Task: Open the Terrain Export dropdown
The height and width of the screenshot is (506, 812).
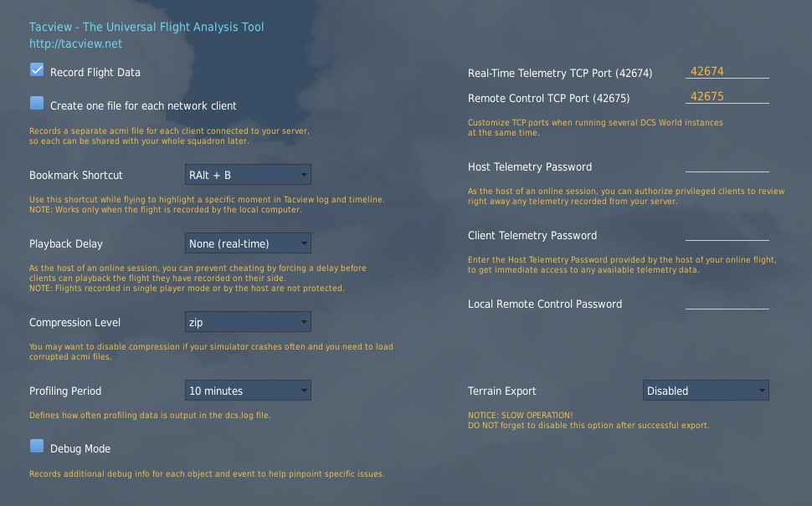Action: [706, 391]
